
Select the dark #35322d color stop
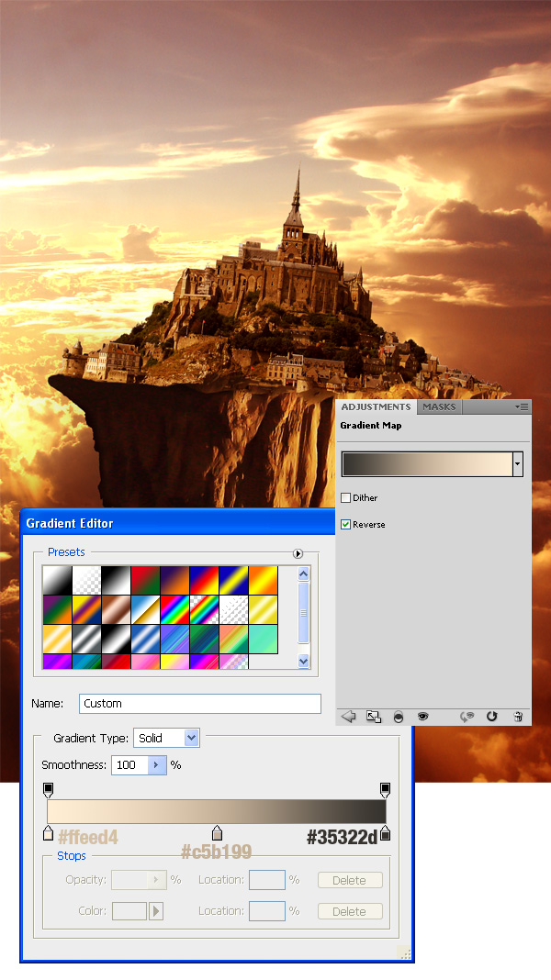tap(386, 832)
